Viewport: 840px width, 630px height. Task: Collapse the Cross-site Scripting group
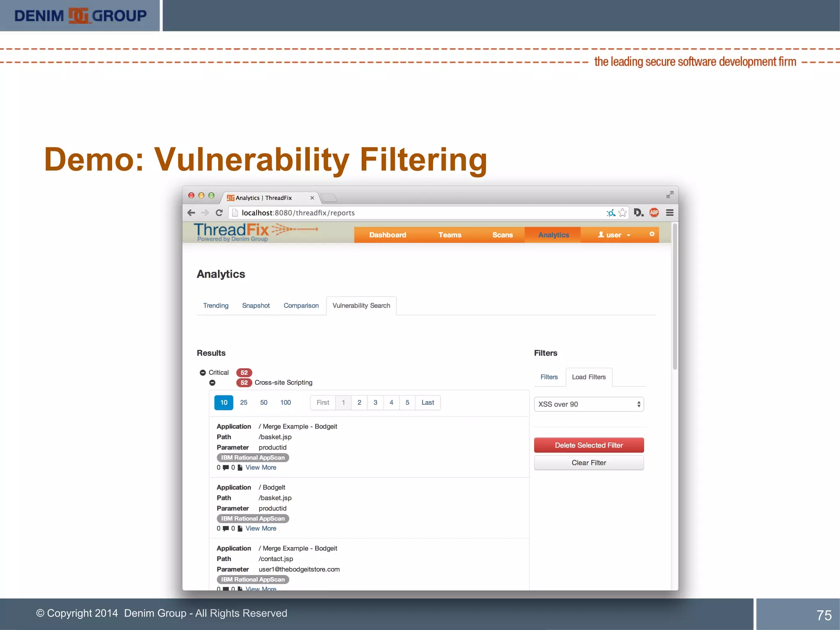coord(212,383)
